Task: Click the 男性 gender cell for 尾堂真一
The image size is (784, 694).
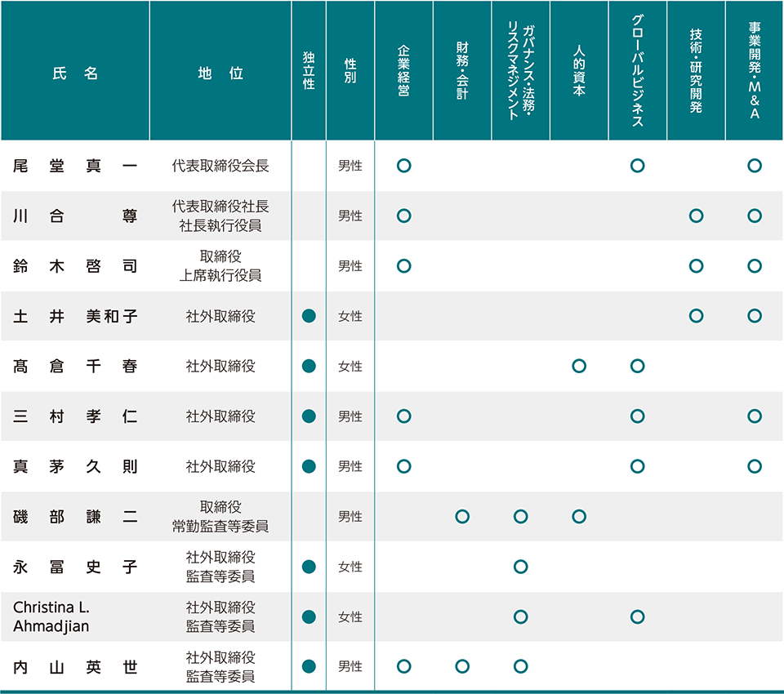Action: coord(350,166)
